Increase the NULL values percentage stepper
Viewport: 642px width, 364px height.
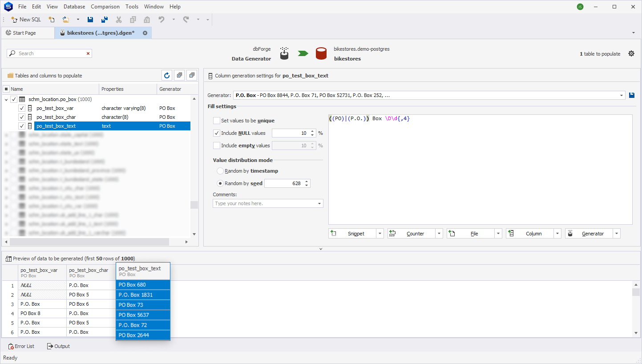[313, 131]
